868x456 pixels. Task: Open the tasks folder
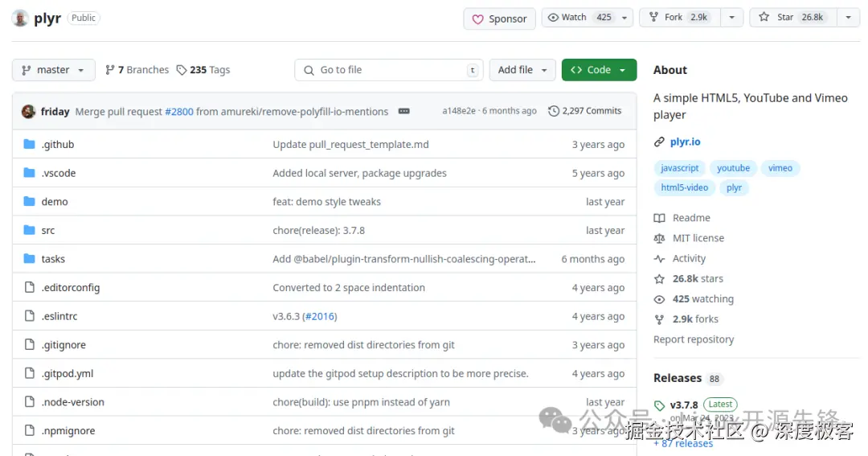(53, 259)
